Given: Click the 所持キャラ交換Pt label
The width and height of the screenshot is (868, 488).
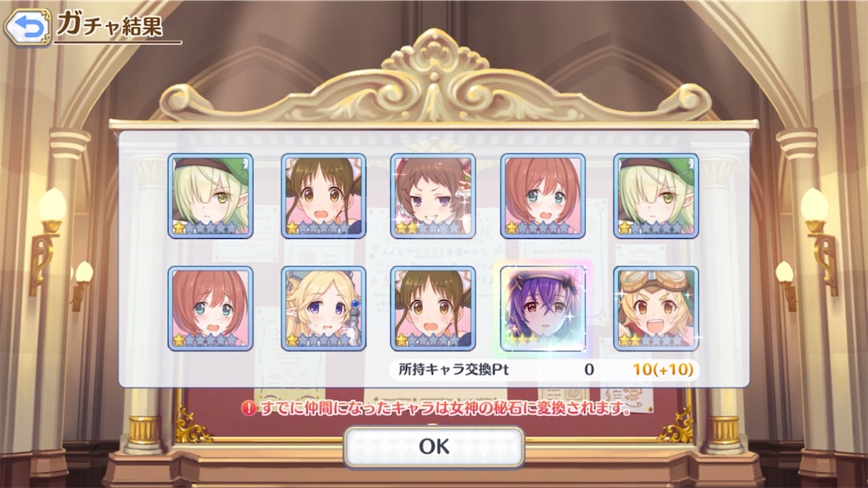Looking at the screenshot, I should pos(453,369).
